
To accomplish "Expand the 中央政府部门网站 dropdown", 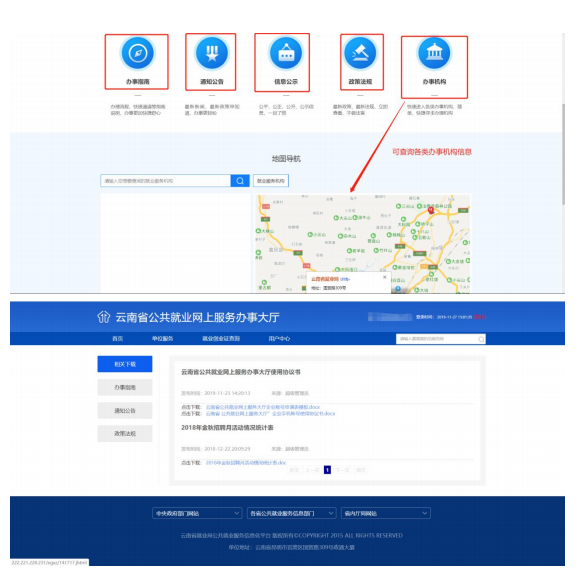I will (197, 513).
